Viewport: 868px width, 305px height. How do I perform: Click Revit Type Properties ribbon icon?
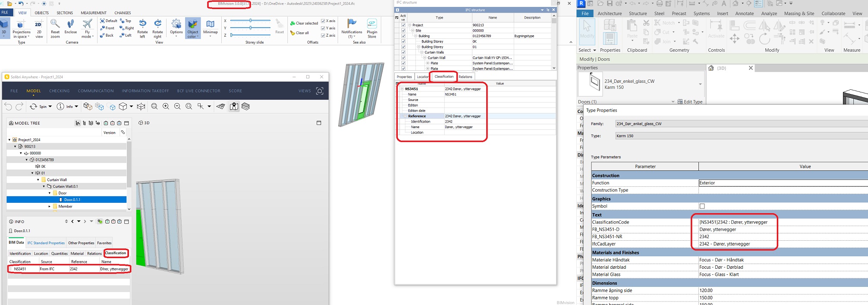pyautogui.click(x=610, y=25)
